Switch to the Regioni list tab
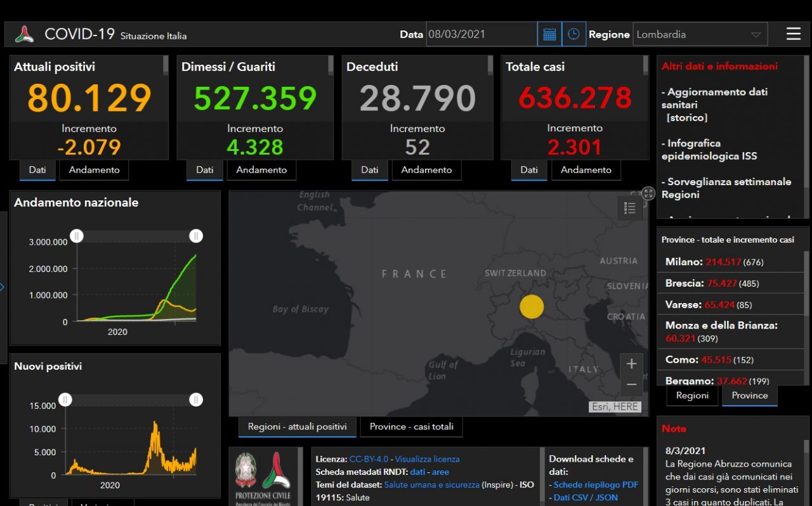The height and width of the screenshot is (506, 812). (692, 396)
